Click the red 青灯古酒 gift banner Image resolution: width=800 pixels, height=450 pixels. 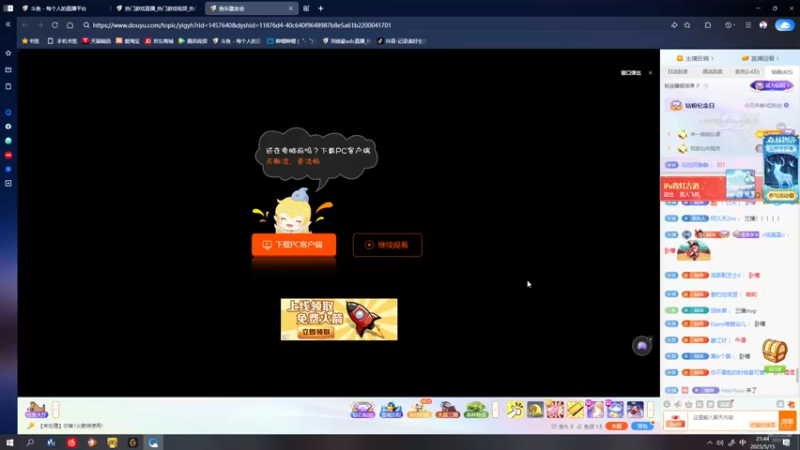(x=693, y=189)
